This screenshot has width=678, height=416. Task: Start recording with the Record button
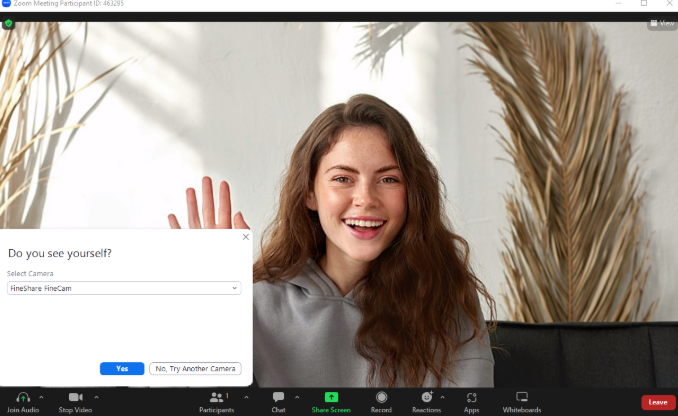[x=381, y=402]
